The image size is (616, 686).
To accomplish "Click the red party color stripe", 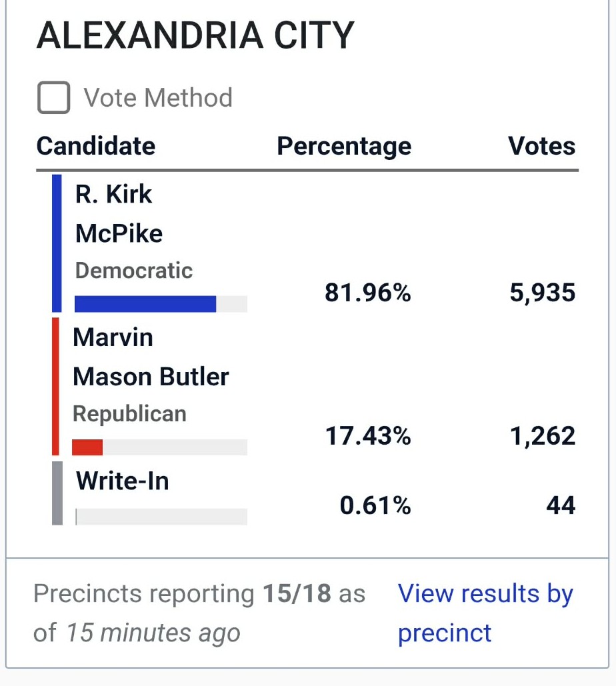I will 55,387.
